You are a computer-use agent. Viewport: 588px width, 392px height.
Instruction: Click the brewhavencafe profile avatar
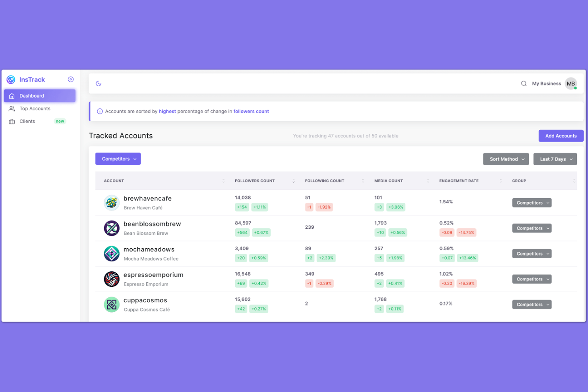tap(112, 203)
